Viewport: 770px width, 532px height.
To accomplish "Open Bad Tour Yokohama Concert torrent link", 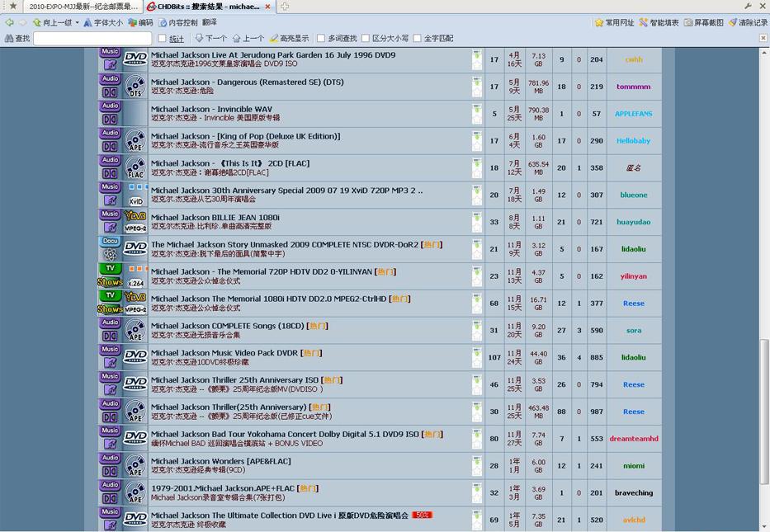I will pos(285,435).
